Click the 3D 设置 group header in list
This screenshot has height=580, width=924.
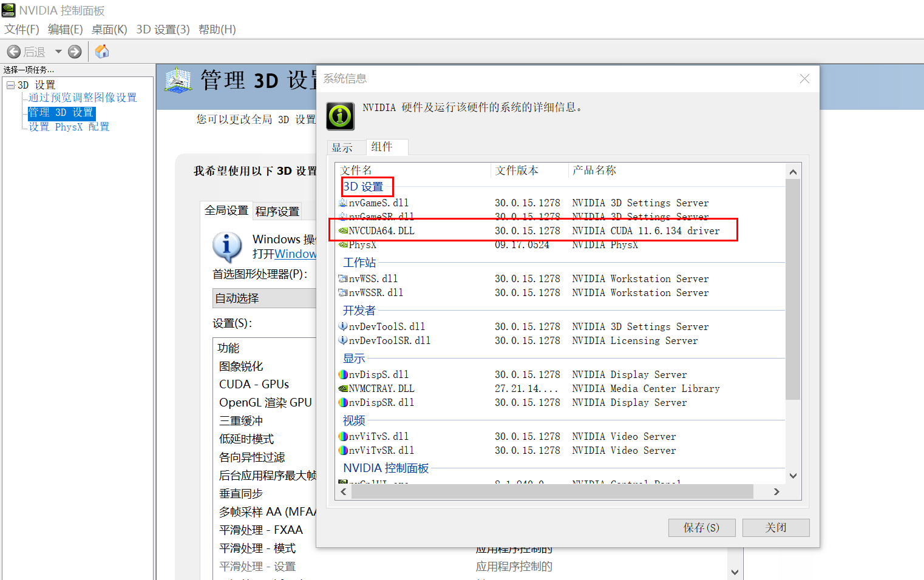363,186
